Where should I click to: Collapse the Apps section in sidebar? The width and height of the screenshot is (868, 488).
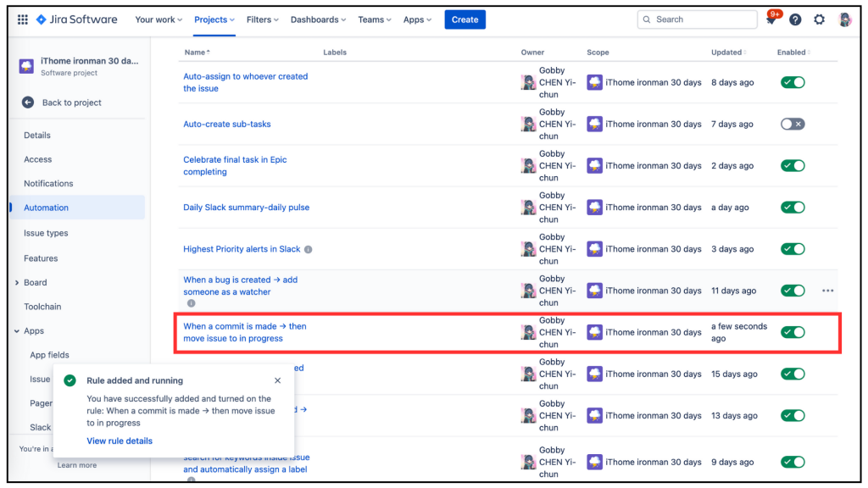17,331
